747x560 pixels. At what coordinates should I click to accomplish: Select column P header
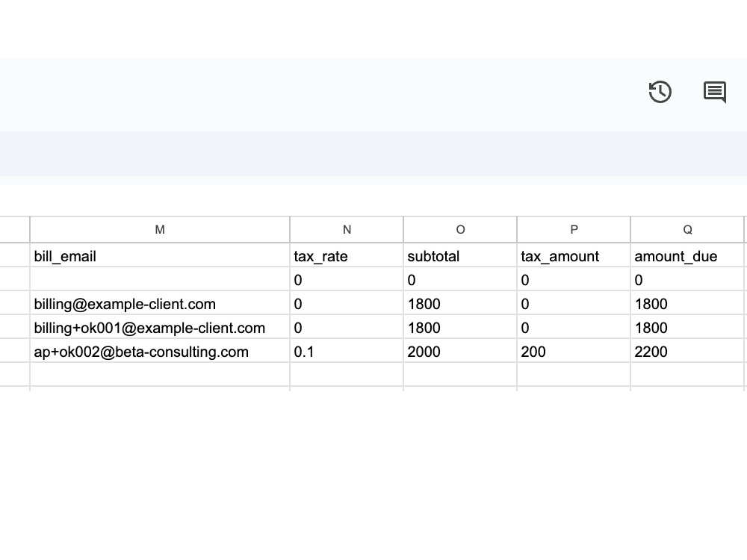click(x=574, y=229)
